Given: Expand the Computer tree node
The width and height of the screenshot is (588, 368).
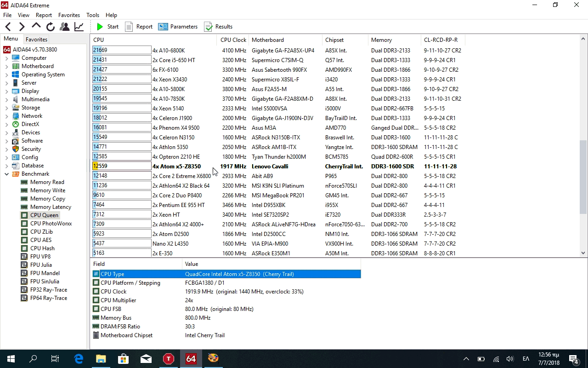Looking at the screenshot, I should 6,58.
